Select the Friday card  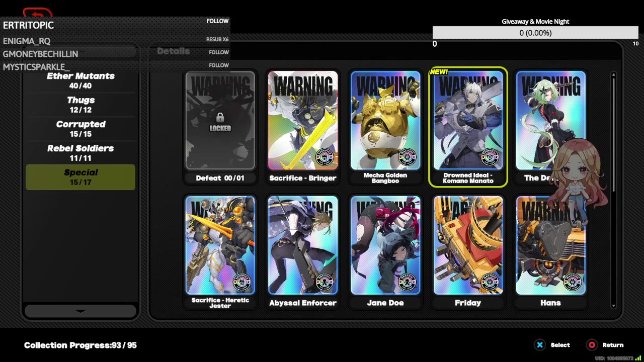468,252
